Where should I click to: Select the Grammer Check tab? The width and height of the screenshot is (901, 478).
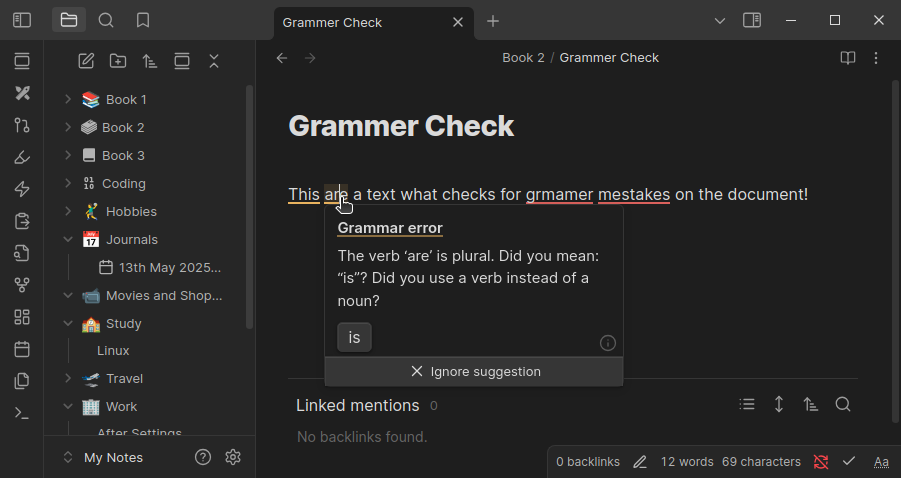tap(360, 22)
